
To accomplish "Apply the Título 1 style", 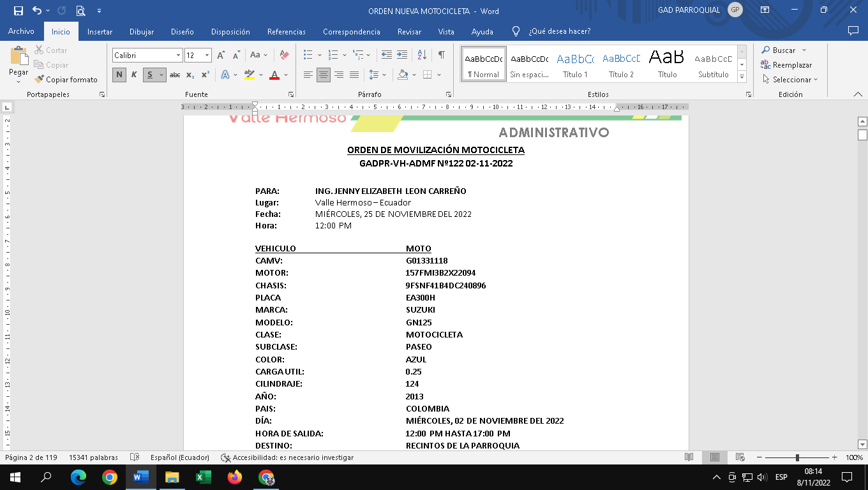I will [575, 64].
